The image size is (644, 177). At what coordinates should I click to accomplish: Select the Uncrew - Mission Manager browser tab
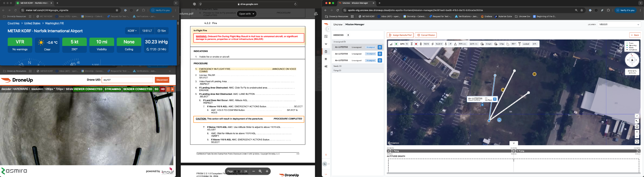pos(357,3)
